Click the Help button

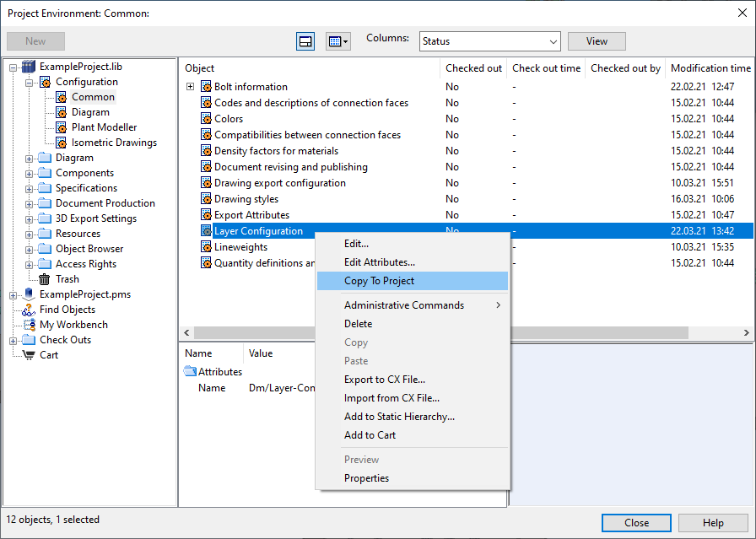click(713, 523)
